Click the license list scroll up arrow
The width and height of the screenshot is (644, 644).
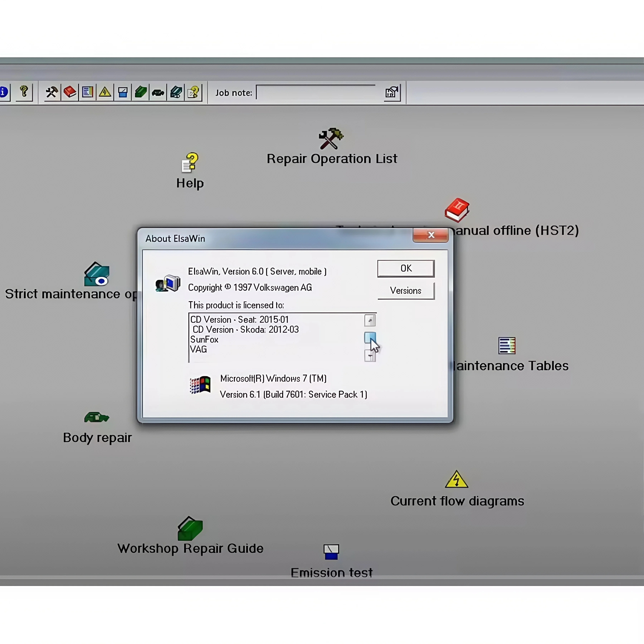coord(370,320)
